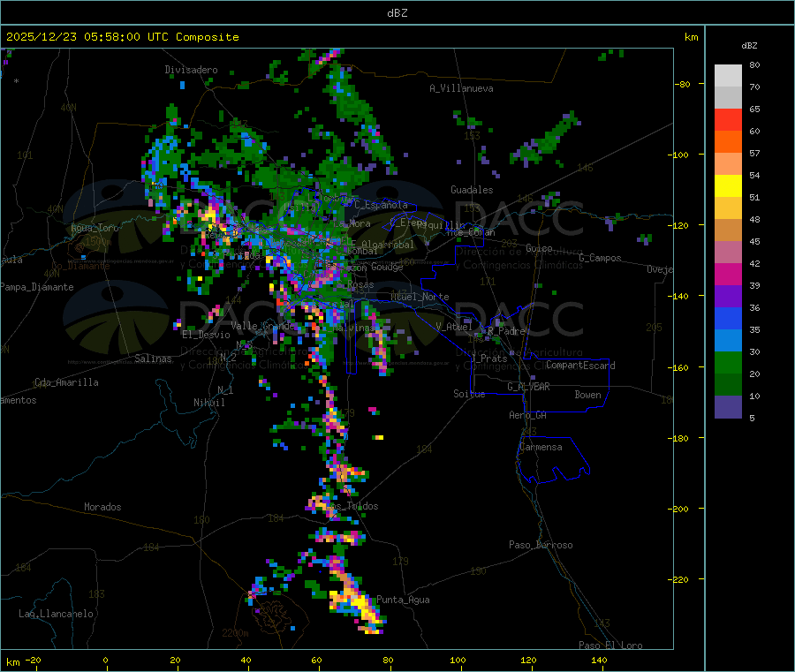Click the Atuel_Norte label

420,297
